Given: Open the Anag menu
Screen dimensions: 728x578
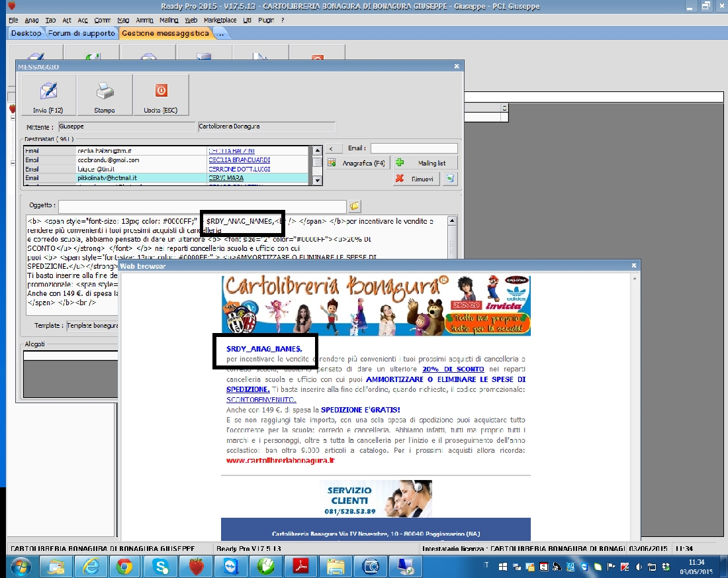Looking at the screenshot, I should (x=32, y=21).
